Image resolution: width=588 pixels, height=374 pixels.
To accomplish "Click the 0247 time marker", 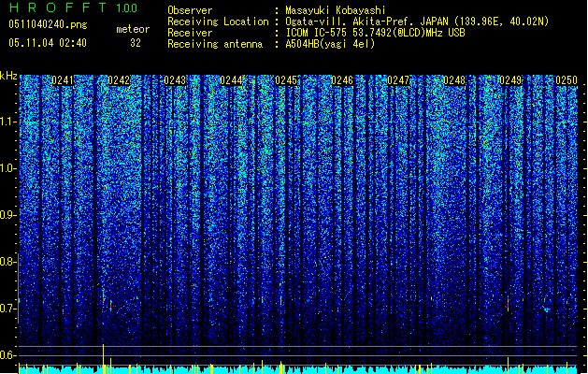I will (x=398, y=80).
